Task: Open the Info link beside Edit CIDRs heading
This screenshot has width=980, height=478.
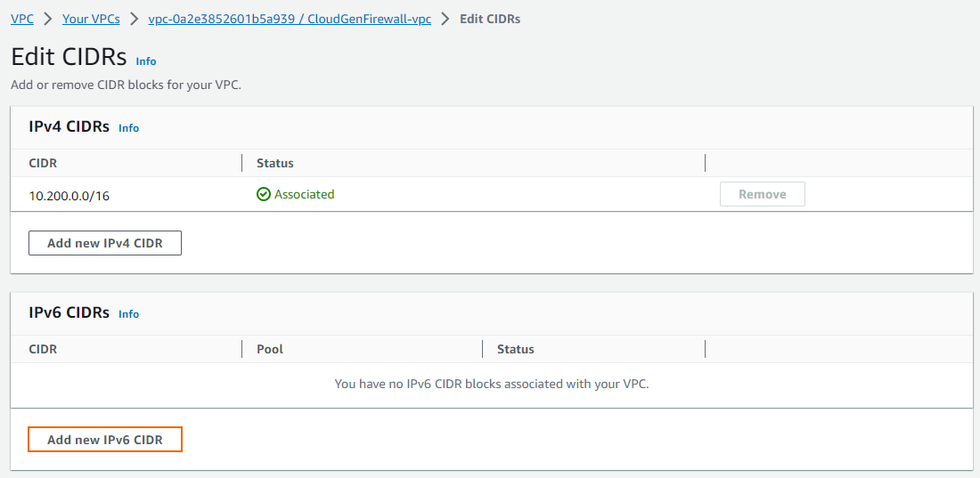Action: tap(146, 61)
